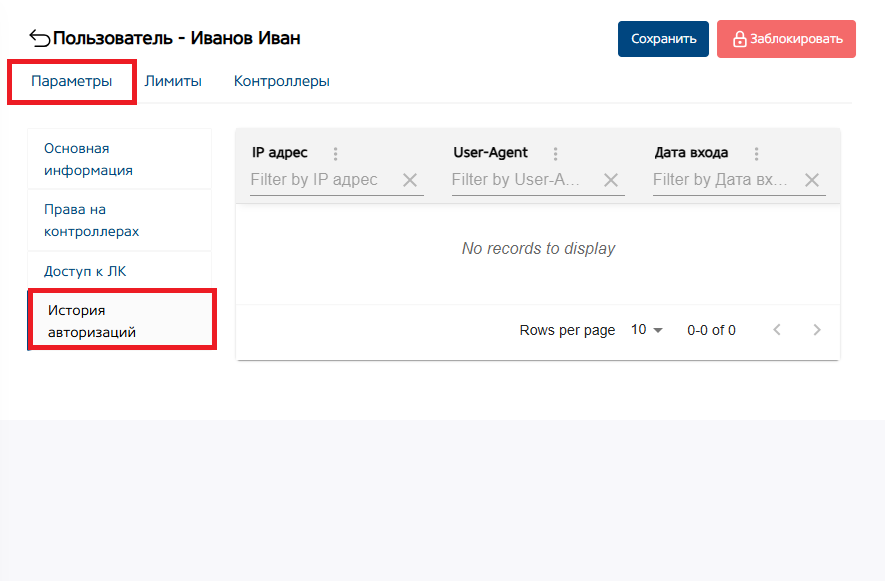Click the Заблокировать button
Image resolution: width=885 pixels, height=581 pixels.
(x=786, y=39)
